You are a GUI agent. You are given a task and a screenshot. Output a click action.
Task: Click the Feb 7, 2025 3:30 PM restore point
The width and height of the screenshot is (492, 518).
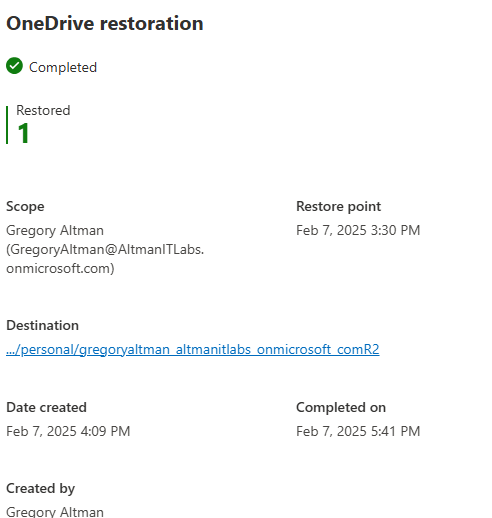tap(358, 230)
